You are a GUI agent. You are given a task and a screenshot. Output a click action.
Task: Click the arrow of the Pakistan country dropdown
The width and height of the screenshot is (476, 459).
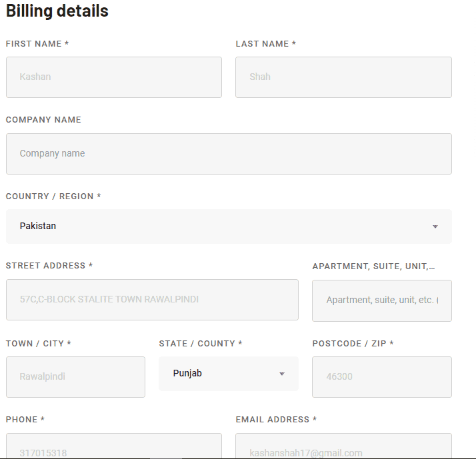point(435,227)
